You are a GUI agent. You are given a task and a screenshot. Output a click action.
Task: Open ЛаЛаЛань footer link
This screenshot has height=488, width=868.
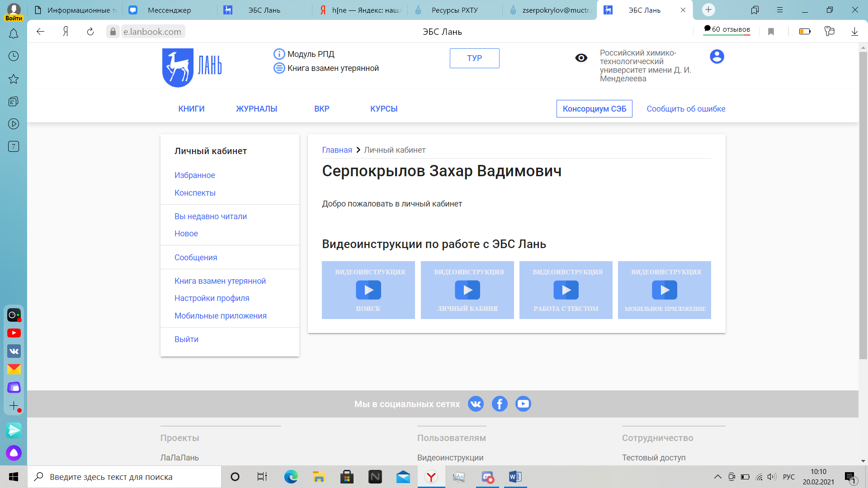pos(179,458)
